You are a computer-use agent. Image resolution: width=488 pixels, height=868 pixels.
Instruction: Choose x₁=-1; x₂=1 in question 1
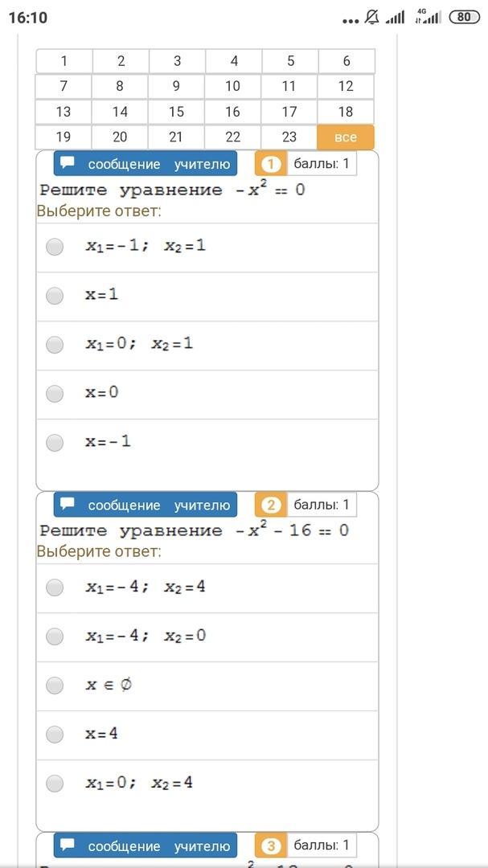click(55, 247)
